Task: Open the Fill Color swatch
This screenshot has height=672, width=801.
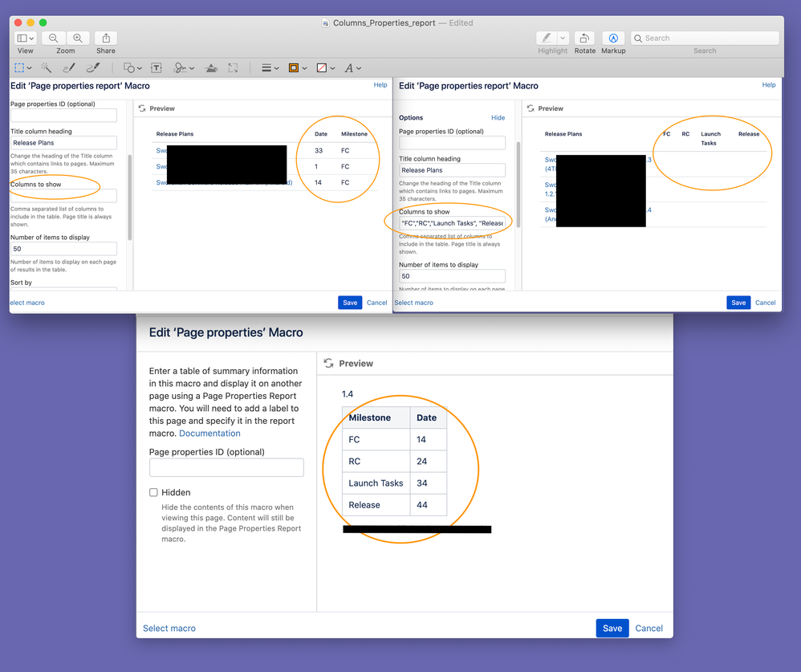Action: (x=325, y=68)
